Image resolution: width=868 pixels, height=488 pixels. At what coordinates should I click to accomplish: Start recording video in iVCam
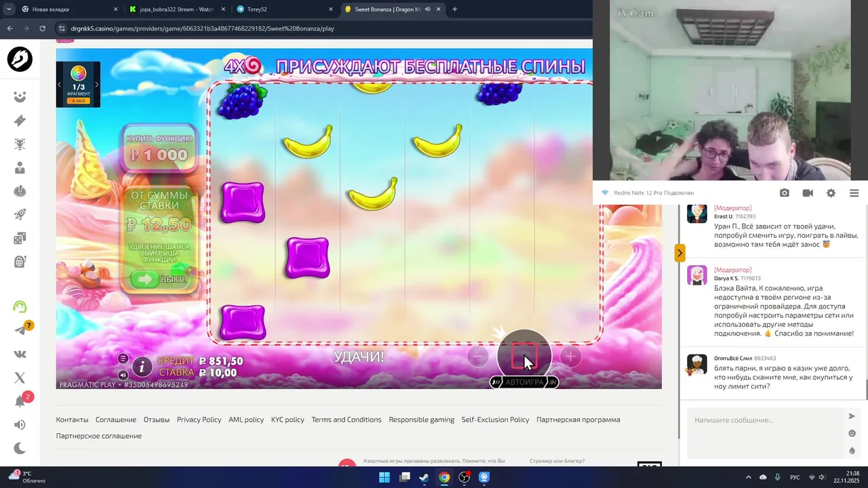(x=808, y=193)
